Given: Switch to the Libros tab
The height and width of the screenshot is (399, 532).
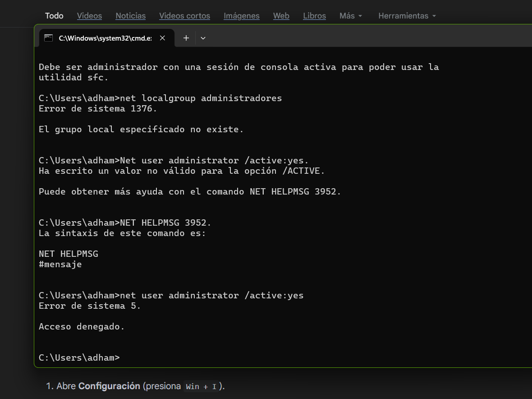Looking at the screenshot, I should pos(315,16).
